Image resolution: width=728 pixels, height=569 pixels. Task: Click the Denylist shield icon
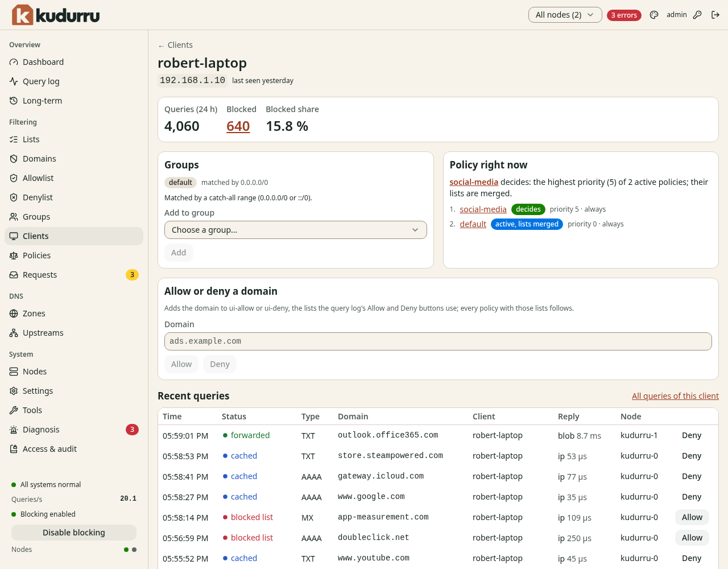14,197
